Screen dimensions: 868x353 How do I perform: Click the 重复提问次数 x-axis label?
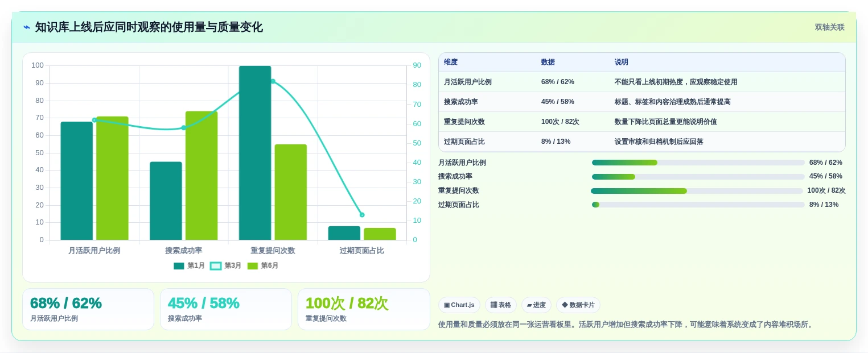(x=273, y=251)
